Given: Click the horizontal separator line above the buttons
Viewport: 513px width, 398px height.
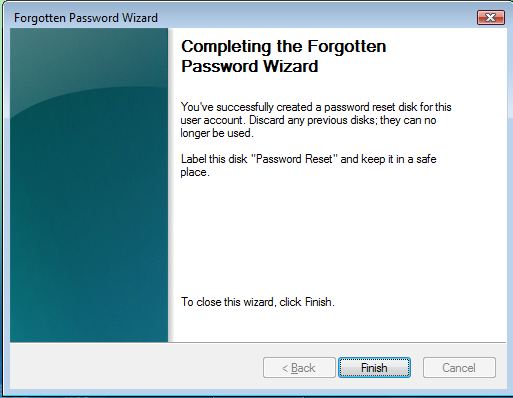Looking at the screenshot, I should coord(258,342).
